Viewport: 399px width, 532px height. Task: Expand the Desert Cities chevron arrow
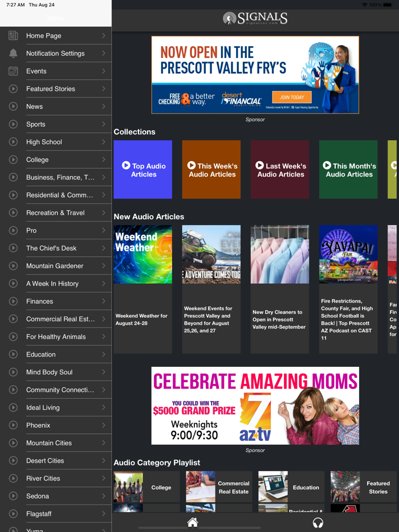click(104, 460)
